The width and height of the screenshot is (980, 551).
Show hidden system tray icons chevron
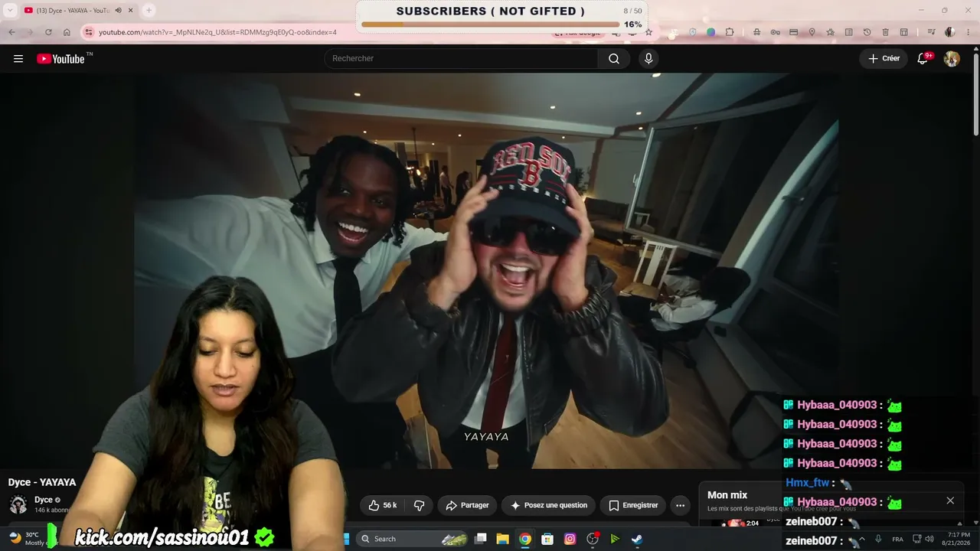(x=862, y=539)
